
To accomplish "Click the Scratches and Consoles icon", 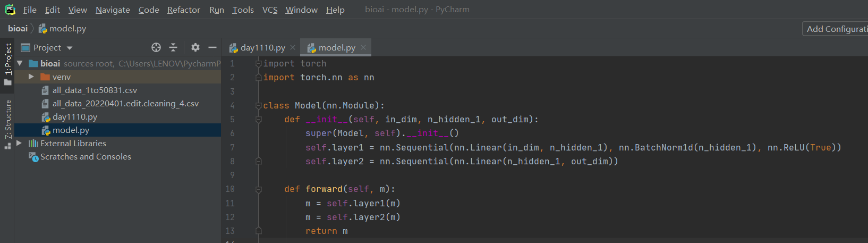I will tap(33, 157).
